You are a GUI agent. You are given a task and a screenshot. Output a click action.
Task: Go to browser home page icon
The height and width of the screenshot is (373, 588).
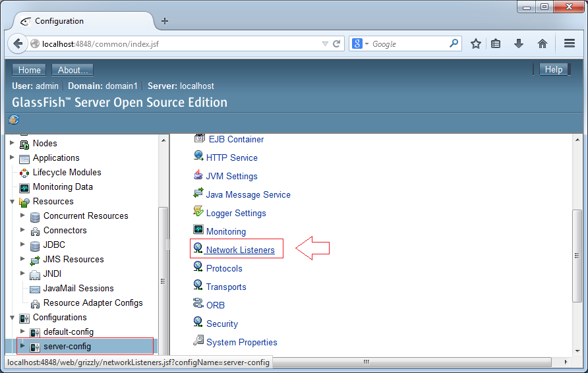coord(543,43)
